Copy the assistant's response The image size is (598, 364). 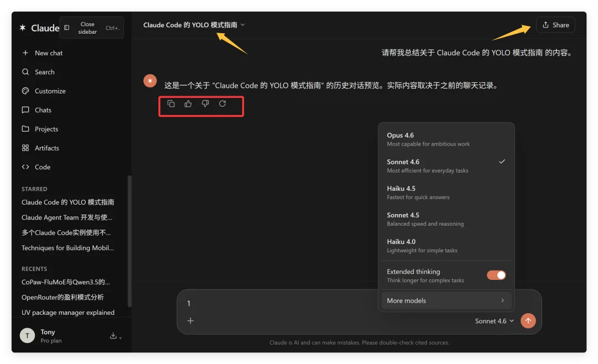click(x=171, y=103)
